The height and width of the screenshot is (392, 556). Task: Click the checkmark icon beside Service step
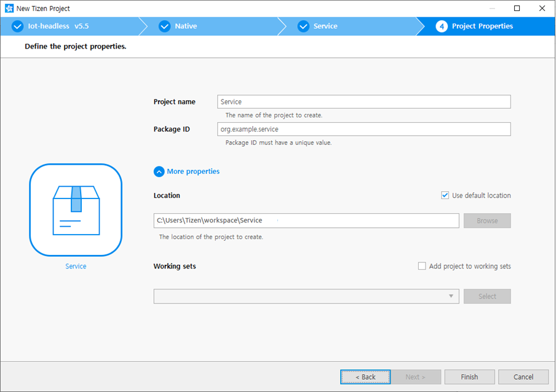pos(303,26)
